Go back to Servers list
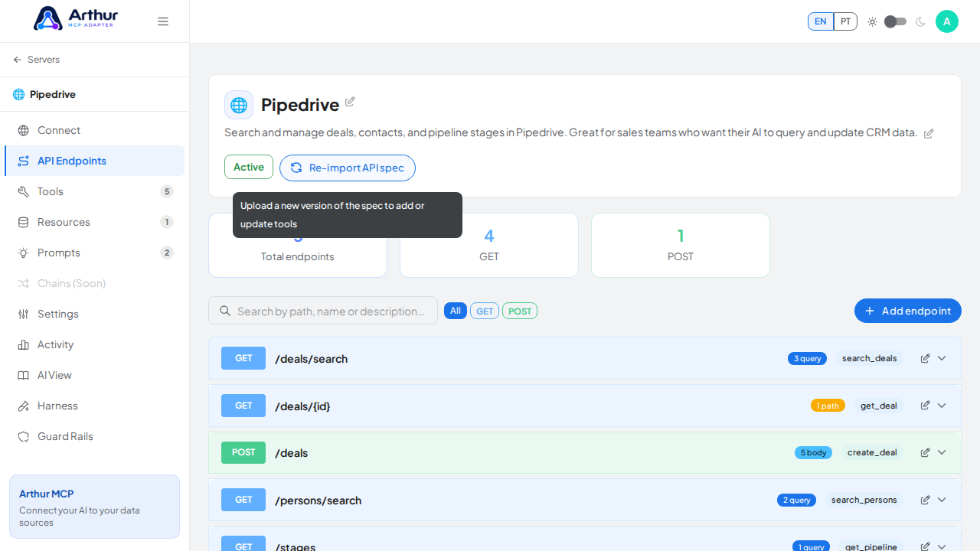 pyautogui.click(x=36, y=60)
